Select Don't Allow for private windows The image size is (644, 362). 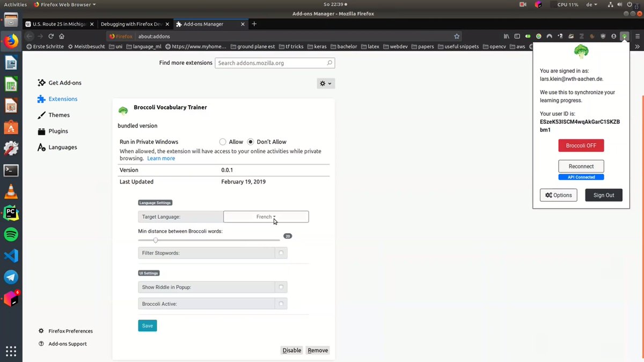click(x=250, y=142)
